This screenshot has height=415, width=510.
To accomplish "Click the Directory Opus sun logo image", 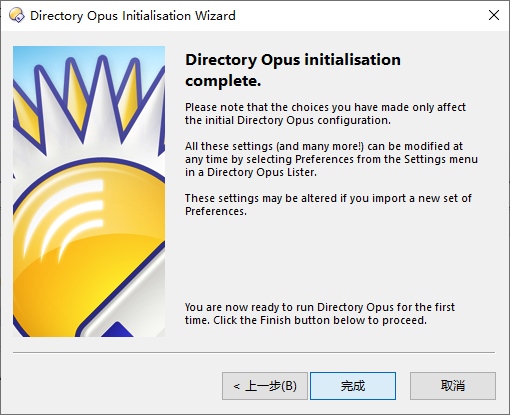I will coord(89,191).
